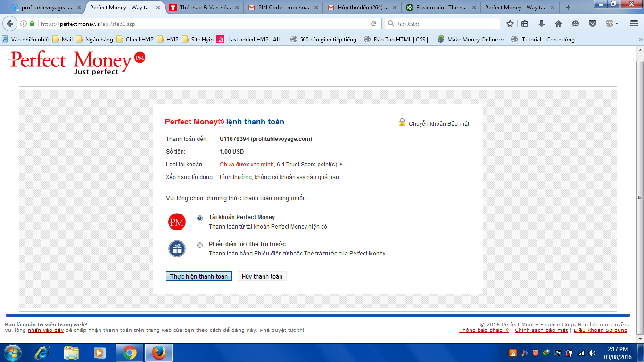
Task: Follow the 'nhấn vào đây' link
Action: (46, 330)
